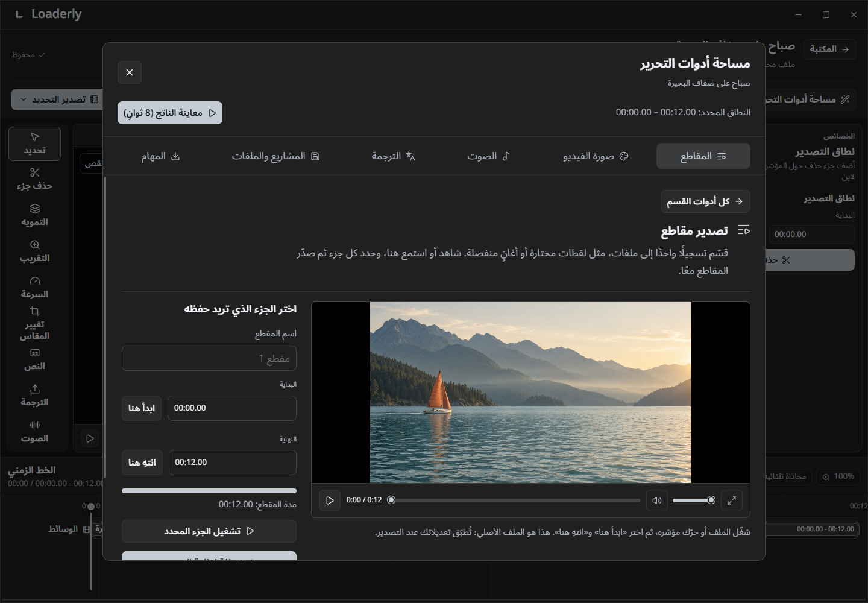Select the crop تغيير المقاس tool
This screenshot has width=868, height=603.
34,324
